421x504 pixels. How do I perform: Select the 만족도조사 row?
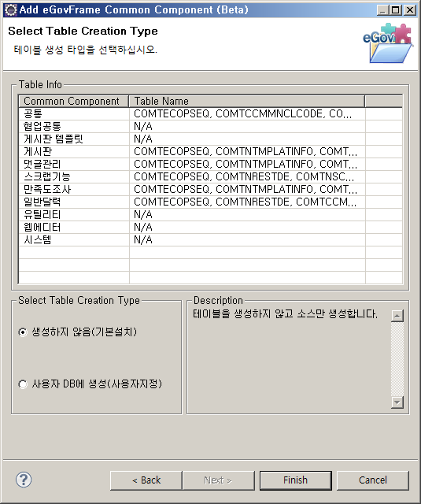[210, 189]
